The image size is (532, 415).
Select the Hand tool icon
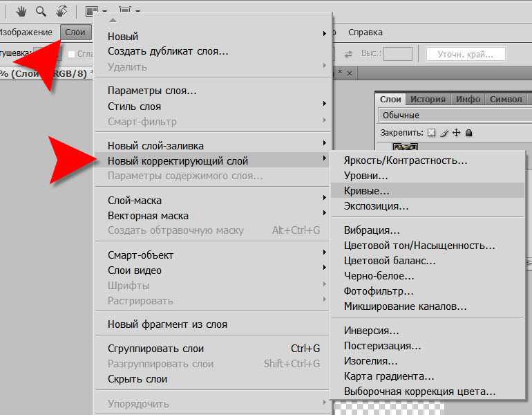click(21, 11)
